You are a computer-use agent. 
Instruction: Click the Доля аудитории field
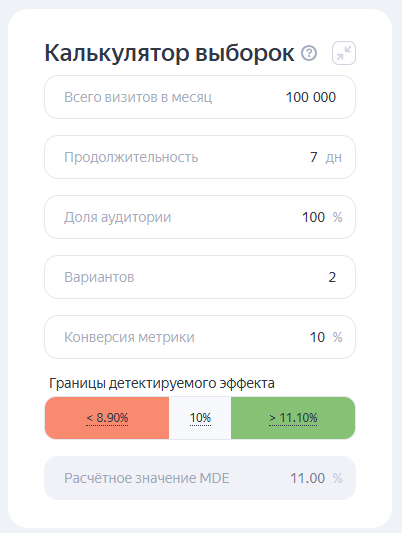coord(200,217)
